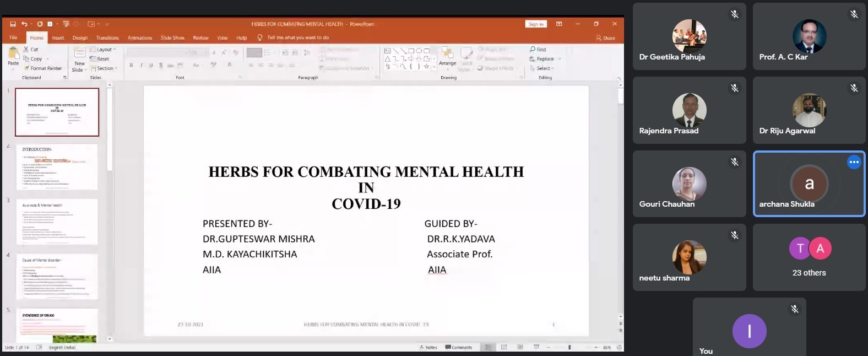868x356 pixels.
Task: Open the File menu
Action: (14, 37)
